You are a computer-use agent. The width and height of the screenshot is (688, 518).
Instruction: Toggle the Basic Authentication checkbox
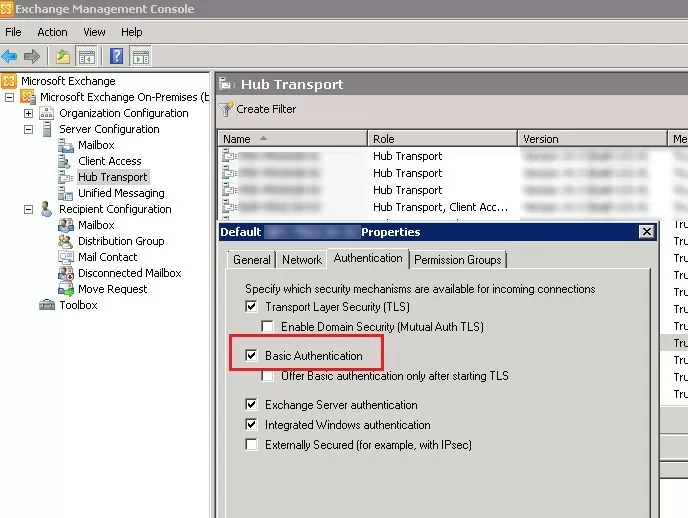(251, 355)
